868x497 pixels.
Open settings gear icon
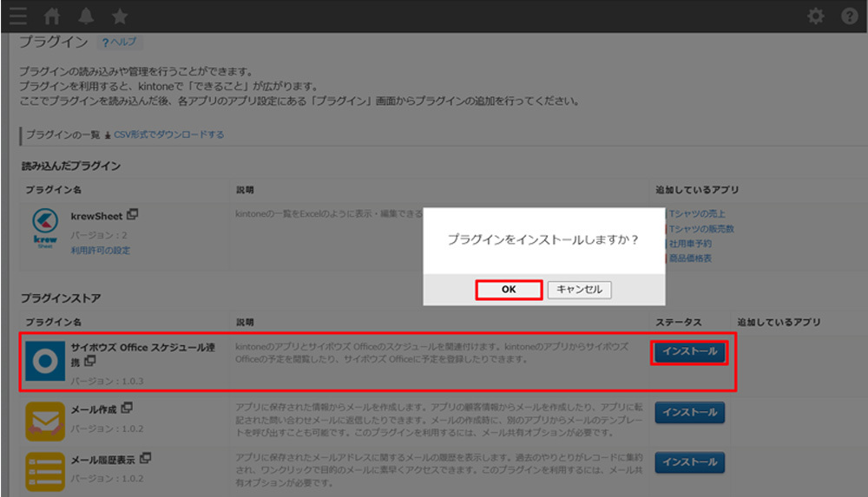coord(815,16)
